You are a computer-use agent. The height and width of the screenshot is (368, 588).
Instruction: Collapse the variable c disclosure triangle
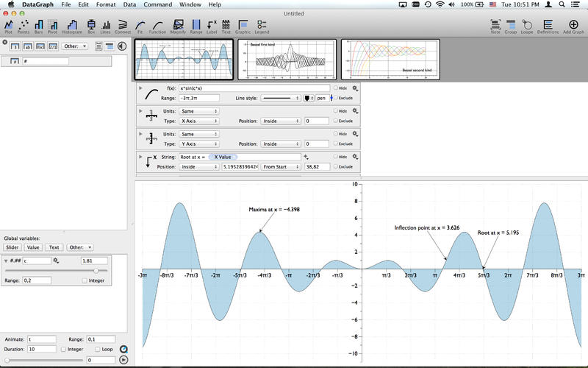(7, 261)
